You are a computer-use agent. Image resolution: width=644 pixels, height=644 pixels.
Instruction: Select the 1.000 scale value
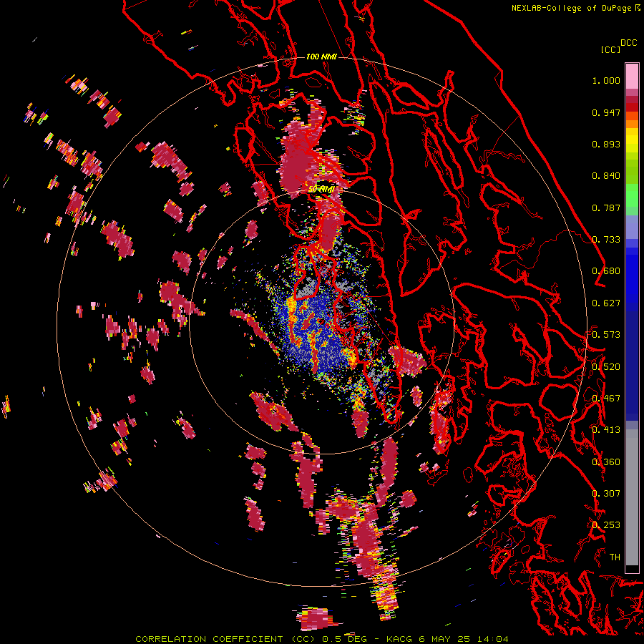pyautogui.click(x=606, y=80)
